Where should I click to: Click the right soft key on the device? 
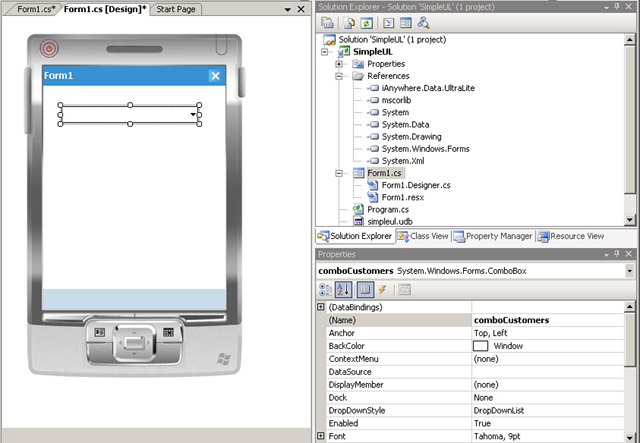[x=168, y=332]
